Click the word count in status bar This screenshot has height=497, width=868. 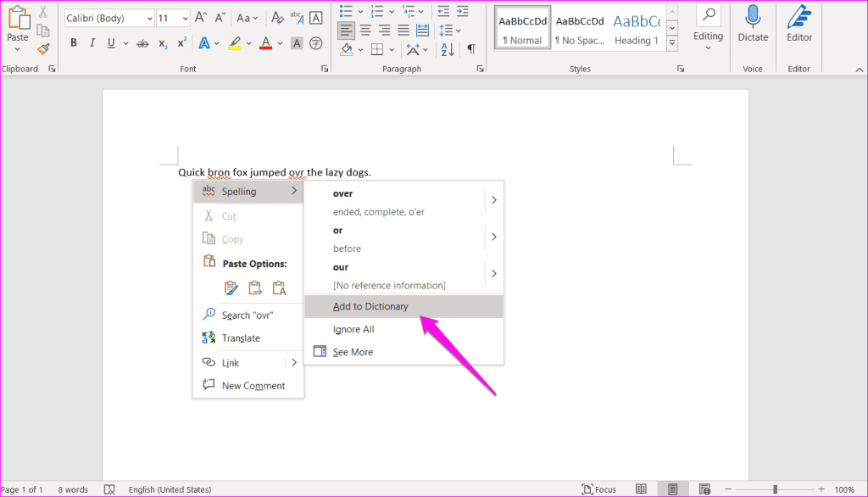point(72,489)
